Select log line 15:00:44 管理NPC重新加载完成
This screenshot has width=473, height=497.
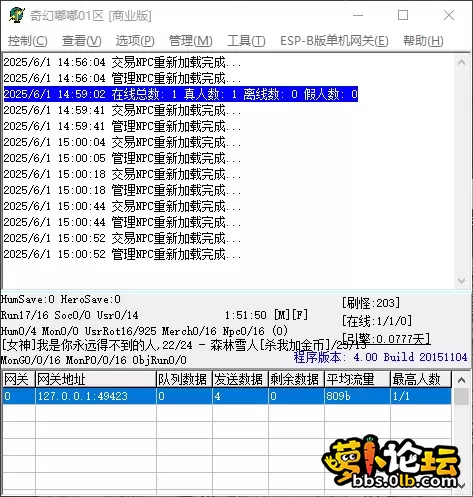coord(122,222)
